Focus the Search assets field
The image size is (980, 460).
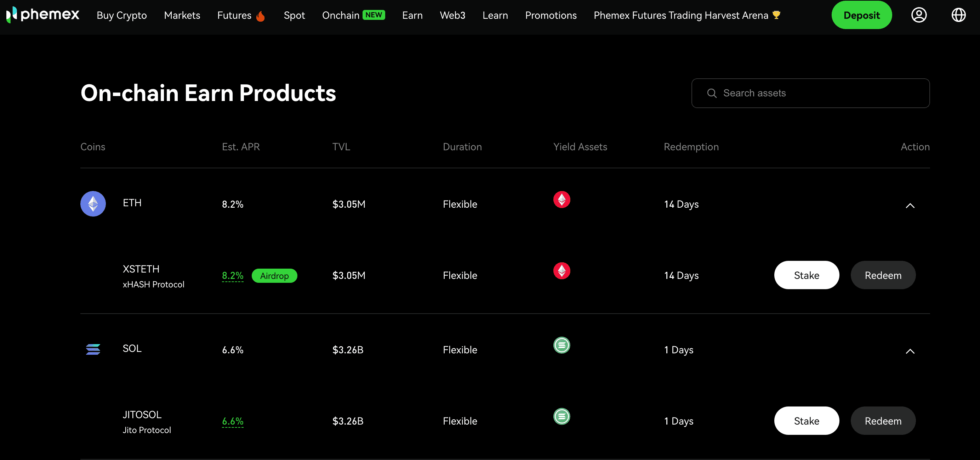[x=810, y=93]
